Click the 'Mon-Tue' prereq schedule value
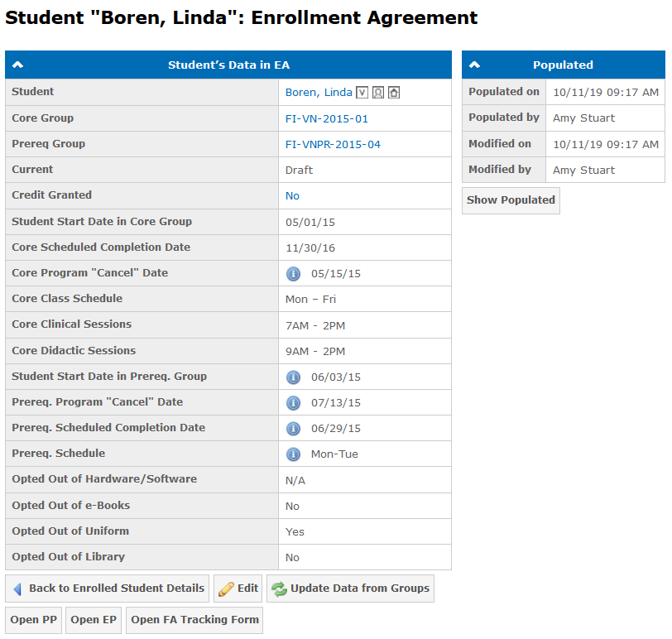The height and width of the screenshot is (639, 672). [334, 454]
